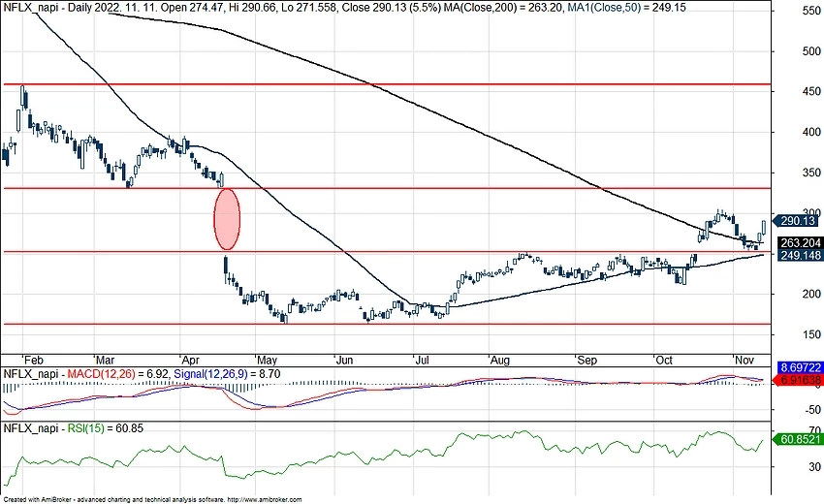Viewport: 824px width, 504px height.
Task: Click the RSI(15) = 60.85 indicator label
Action: pyautogui.click(x=105, y=428)
